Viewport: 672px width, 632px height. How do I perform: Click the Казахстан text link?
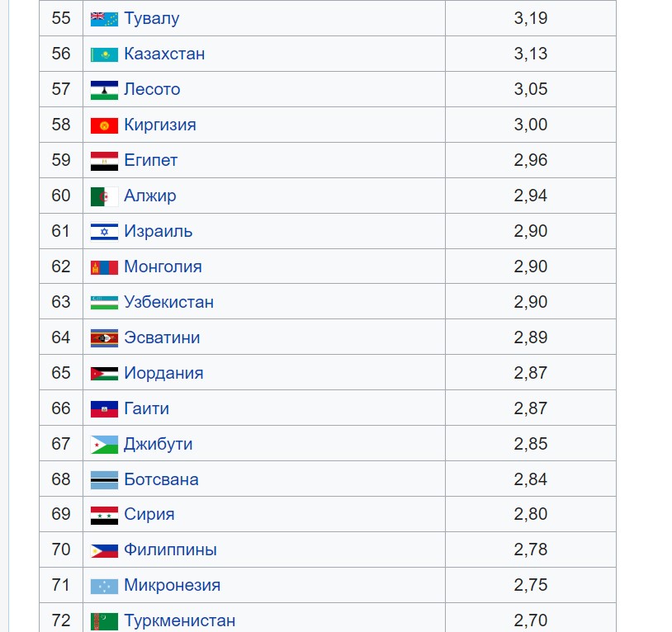point(164,54)
